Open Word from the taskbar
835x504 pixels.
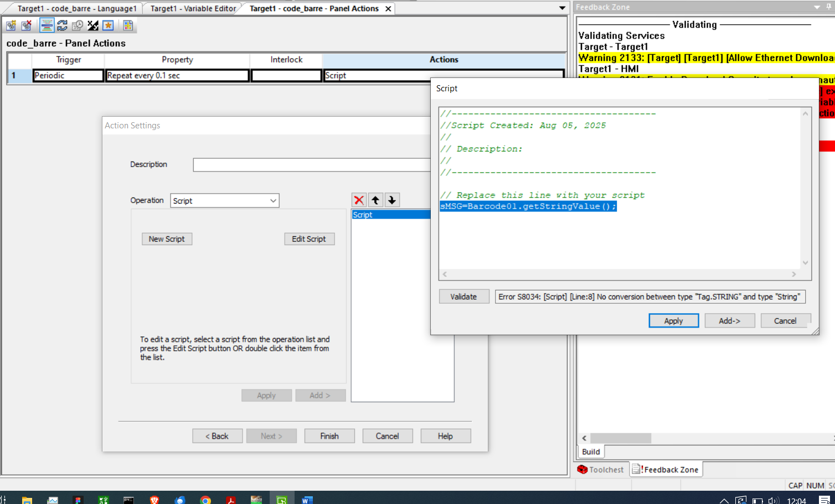pos(307,500)
